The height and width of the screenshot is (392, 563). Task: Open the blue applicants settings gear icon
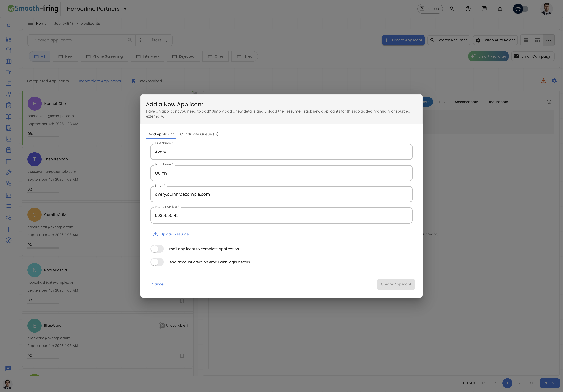(554, 81)
